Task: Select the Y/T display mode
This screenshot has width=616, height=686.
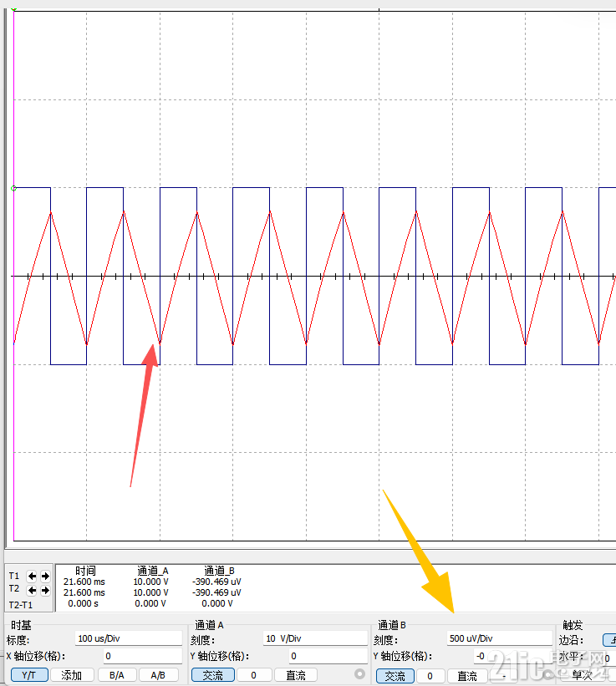Action: click(x=28, y=675)
